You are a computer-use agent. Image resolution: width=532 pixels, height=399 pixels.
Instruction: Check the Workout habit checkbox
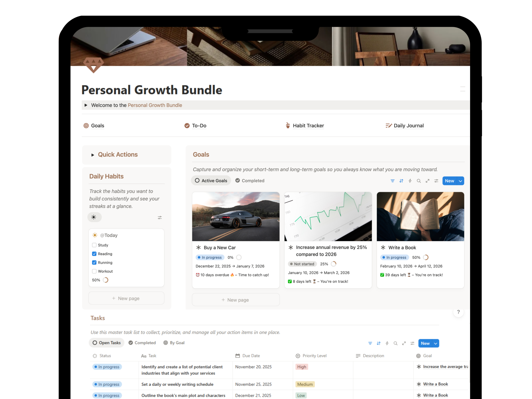tap(94, 271)
